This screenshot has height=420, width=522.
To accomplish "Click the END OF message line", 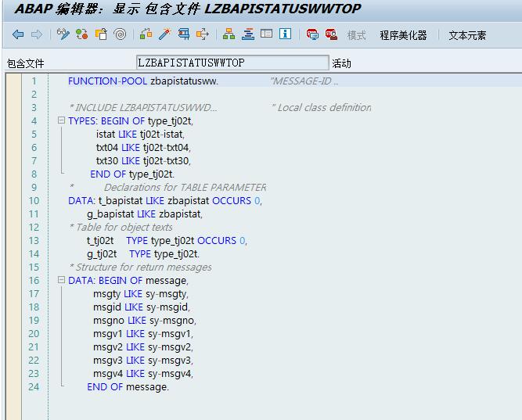I will tap(128, 386).
